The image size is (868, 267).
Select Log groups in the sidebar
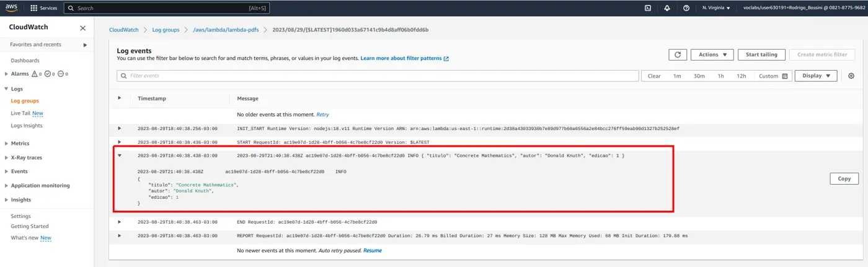click(25, 100)
